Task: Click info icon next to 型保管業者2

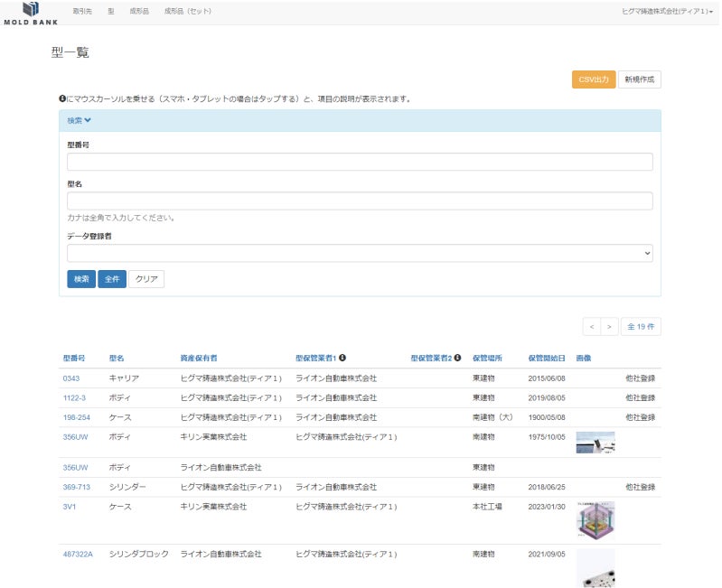Action: click(457, 358)
